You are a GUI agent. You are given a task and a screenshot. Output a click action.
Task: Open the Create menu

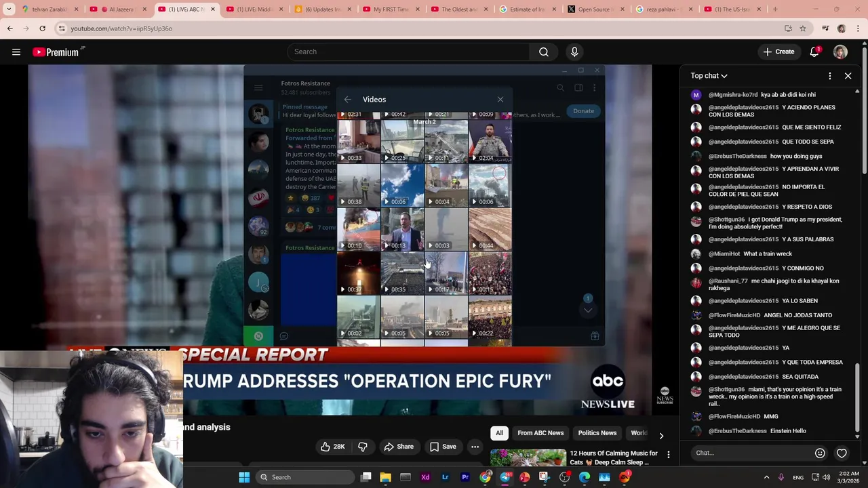coord(778,52)
